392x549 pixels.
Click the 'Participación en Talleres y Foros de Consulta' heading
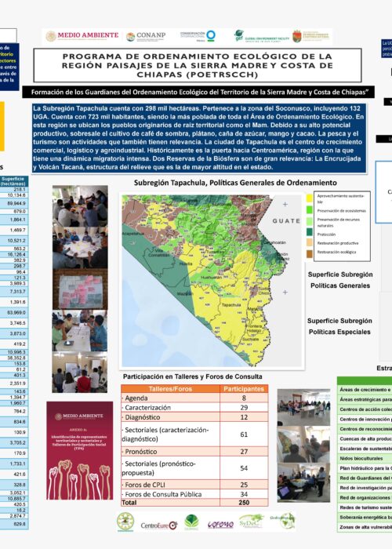(193, 376)
